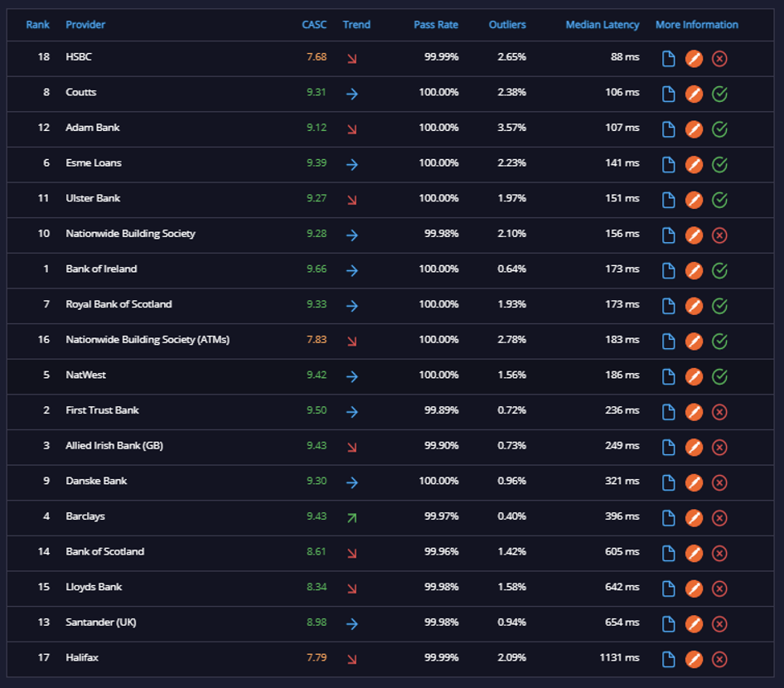Click the orange compass icon for Ulster Bank

694,200
